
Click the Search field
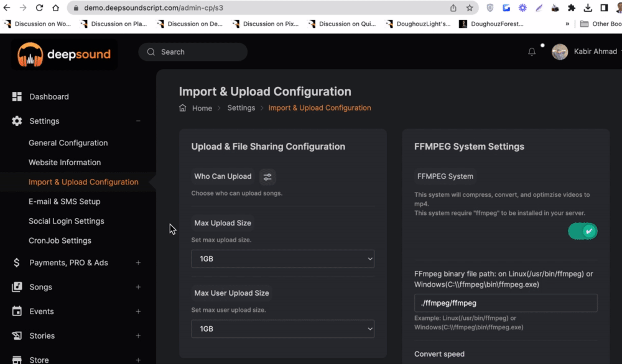[x=199, y=52]
